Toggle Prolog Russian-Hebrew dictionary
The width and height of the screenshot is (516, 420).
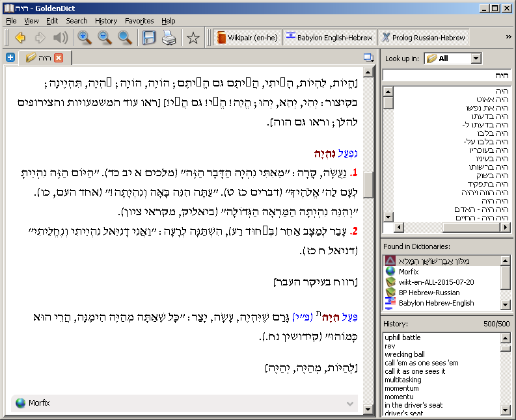[x=423, y=38]
